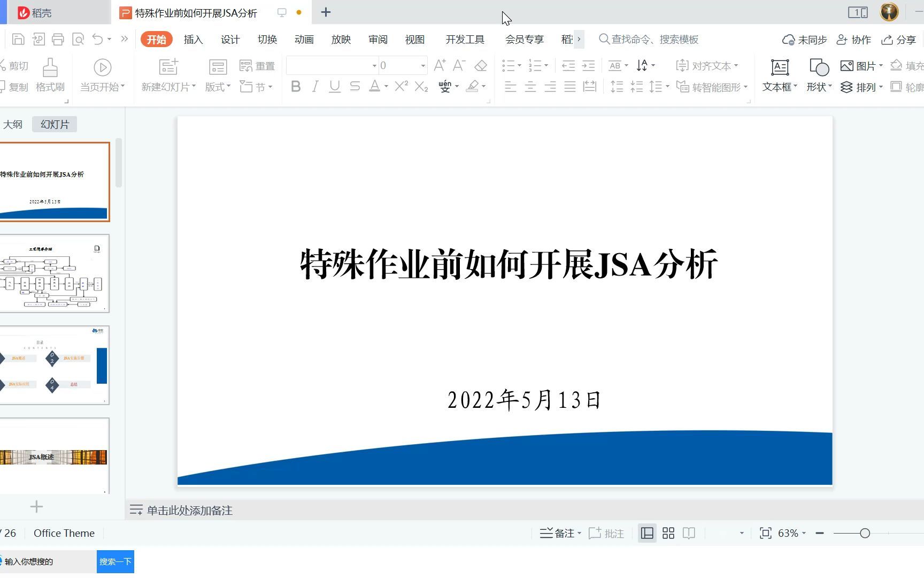Switch to Slide Sorter view icon
This screenshot has width=924, height=578.
coord(668,533)
